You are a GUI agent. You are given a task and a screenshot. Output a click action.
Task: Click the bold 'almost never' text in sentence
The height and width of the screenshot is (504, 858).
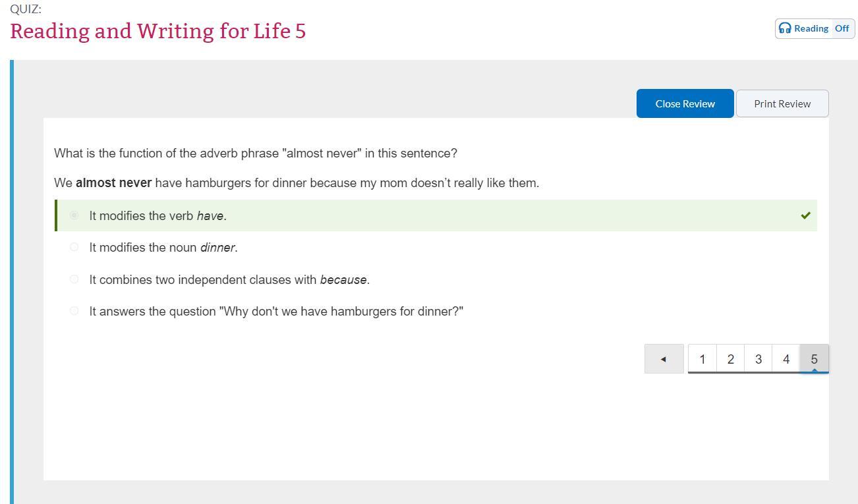(113, 183)
